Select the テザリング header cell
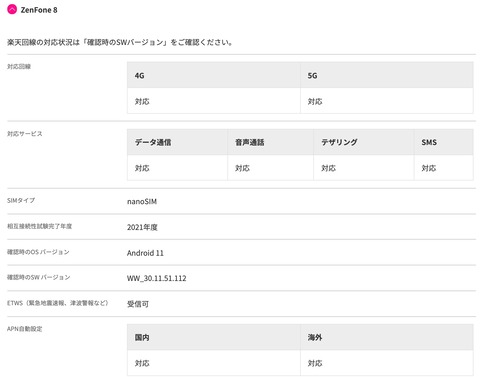The height and width of the screenshot is (377, 480). [x=364, y=142]
